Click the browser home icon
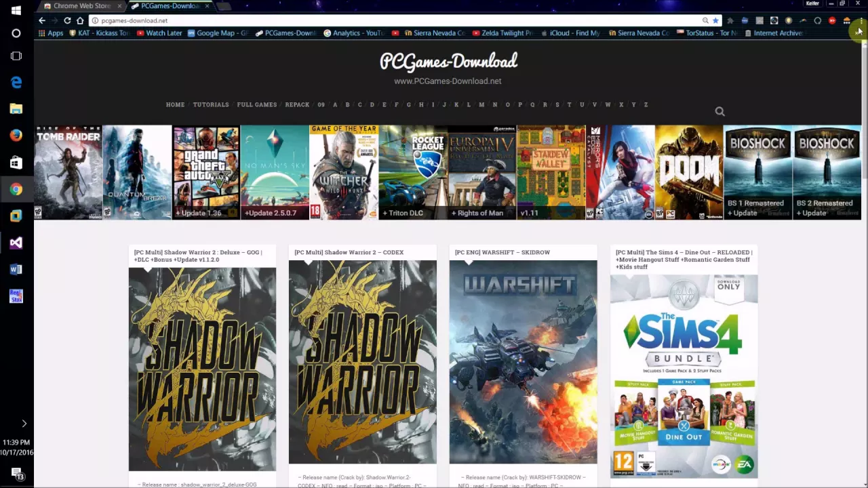Image resolution: width=868 pixels, height=488 pixels. coord(80,20)
